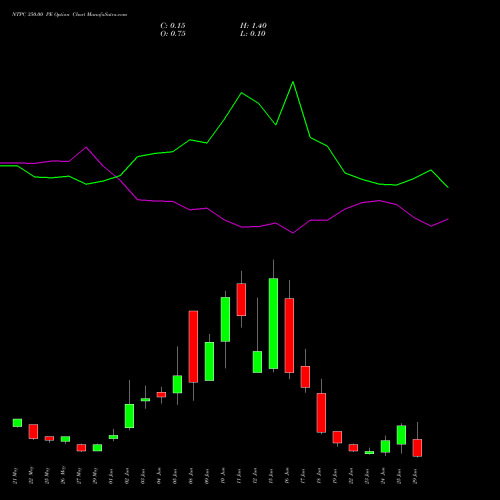
Task: Click the '10 Jun' date label
Action: [223, 476]
